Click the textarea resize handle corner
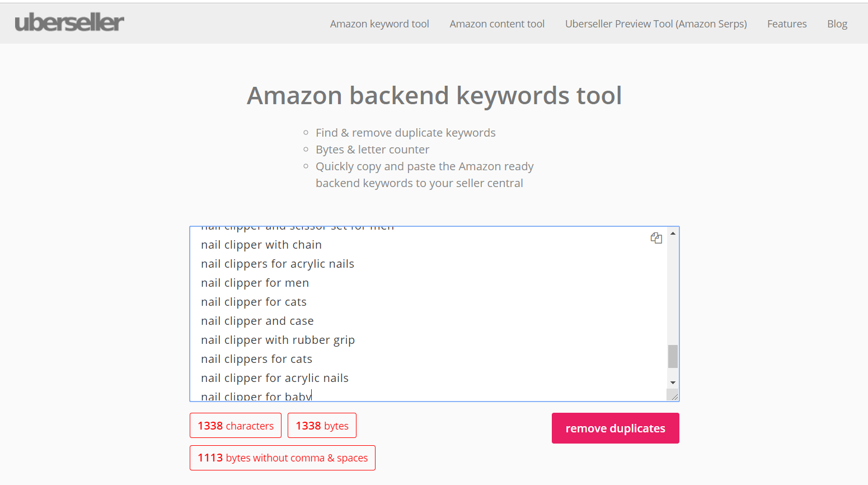This screenshot has height=485, width=868. pyautogui.click(x=674, y=396)
